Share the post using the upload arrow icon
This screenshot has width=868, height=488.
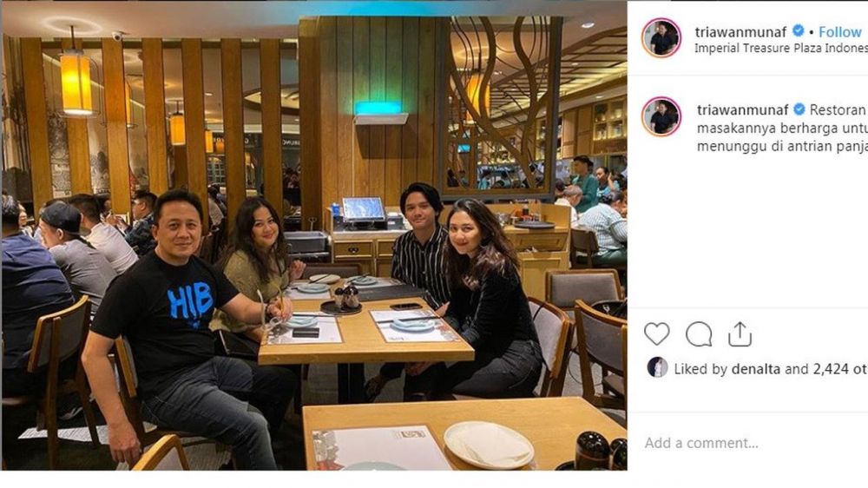tap(740, 334)
